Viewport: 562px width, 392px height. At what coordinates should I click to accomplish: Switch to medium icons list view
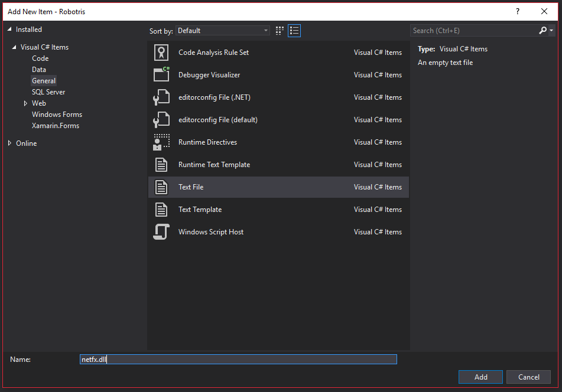(x=294, y=31)
